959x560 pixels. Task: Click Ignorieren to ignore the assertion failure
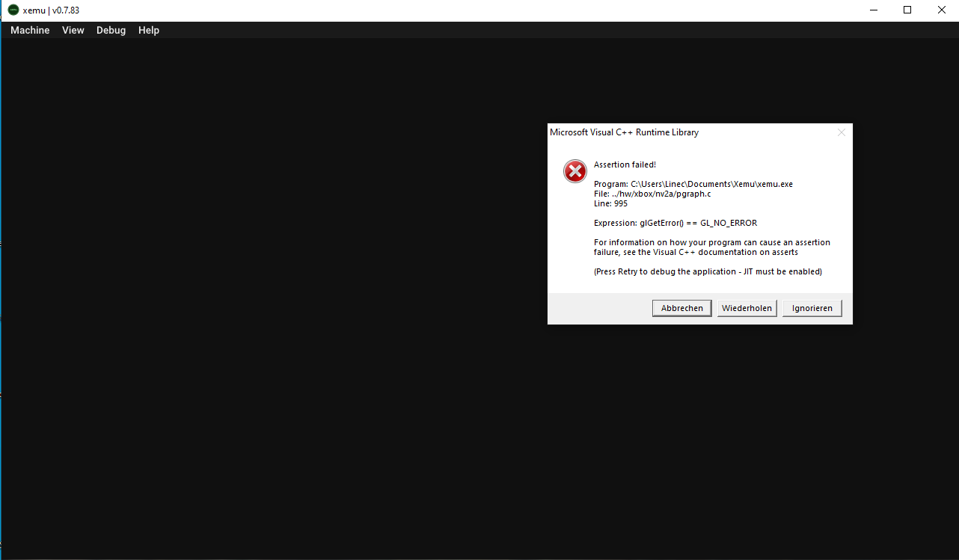click(812, 307)
